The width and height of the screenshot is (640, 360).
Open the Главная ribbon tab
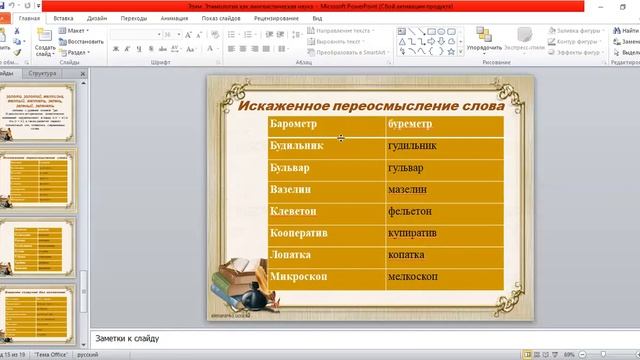point(29,18)
